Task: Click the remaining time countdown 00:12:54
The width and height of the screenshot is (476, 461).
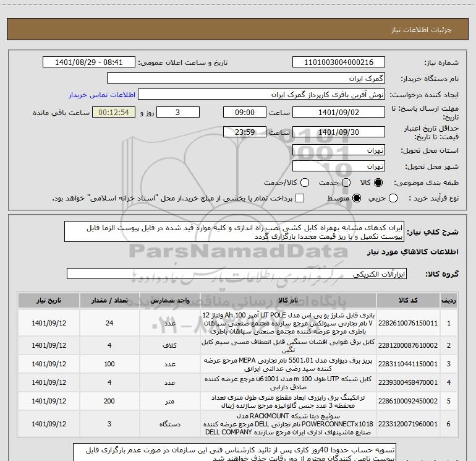Action: 114,112
